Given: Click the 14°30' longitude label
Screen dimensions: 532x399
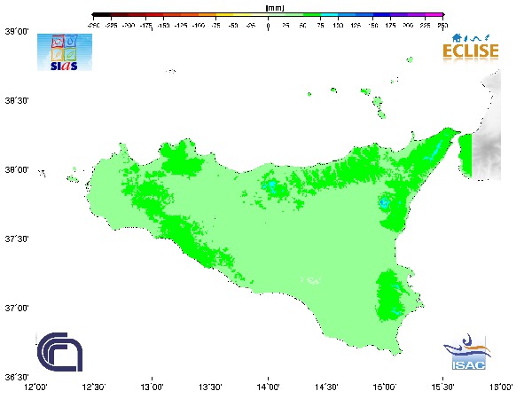Looking at the screenshot, I should (x=326, y=387).
